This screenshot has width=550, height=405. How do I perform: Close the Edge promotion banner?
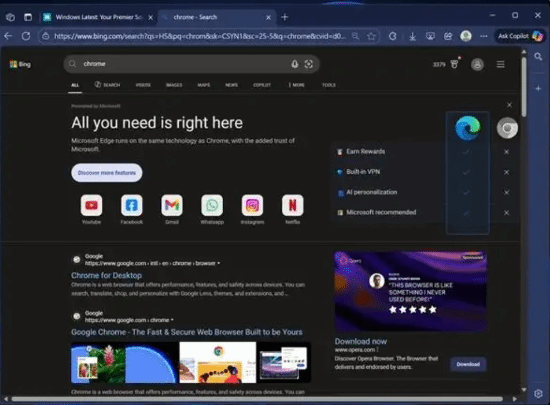point(509,105)
